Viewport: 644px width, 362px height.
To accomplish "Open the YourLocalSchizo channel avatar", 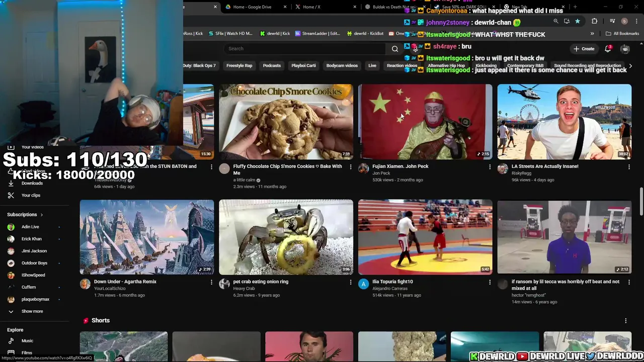I will click(85, 284).
